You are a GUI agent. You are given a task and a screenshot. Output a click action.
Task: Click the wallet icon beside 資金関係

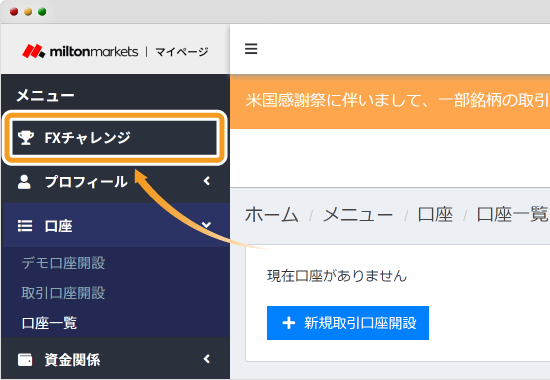[x=25, y=360]
